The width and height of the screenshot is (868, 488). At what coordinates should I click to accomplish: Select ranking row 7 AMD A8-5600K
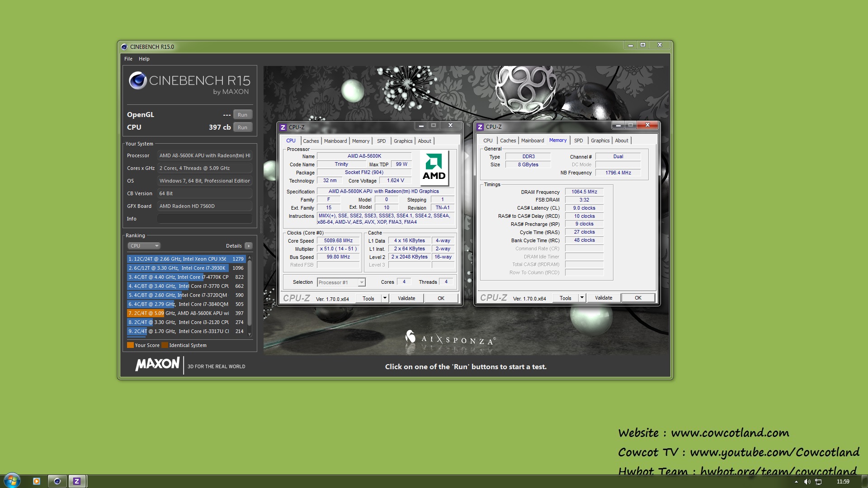186,313
